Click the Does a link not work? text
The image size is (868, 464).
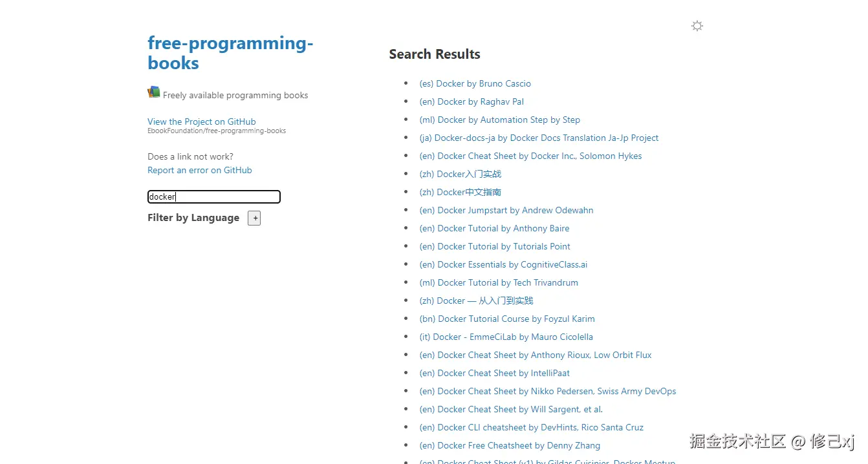pyautogui.click(x=190, y=156)
